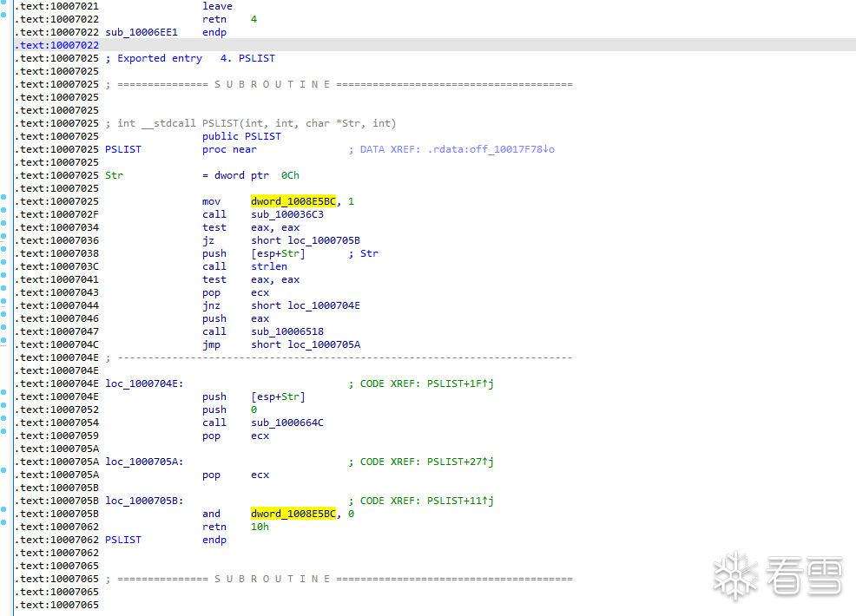Click margin dot at call sub_10006518 line
The image size is (856, 616).
3,331
